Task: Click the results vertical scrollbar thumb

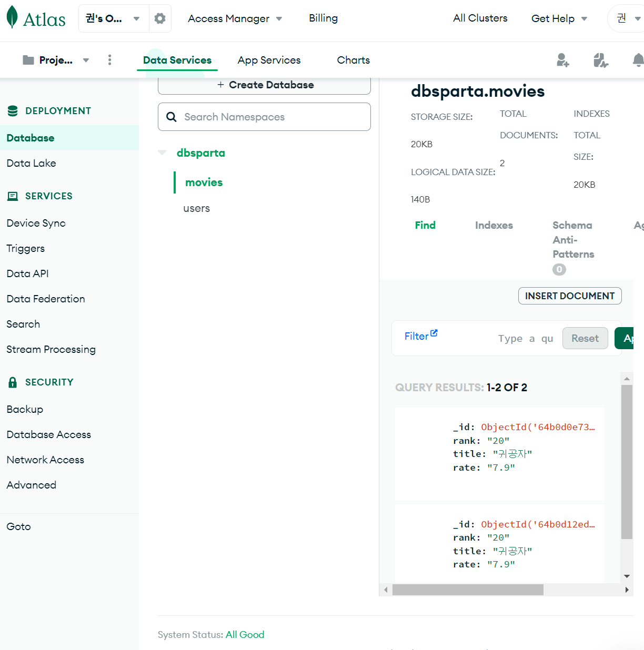Action: (x=627, y=462)
